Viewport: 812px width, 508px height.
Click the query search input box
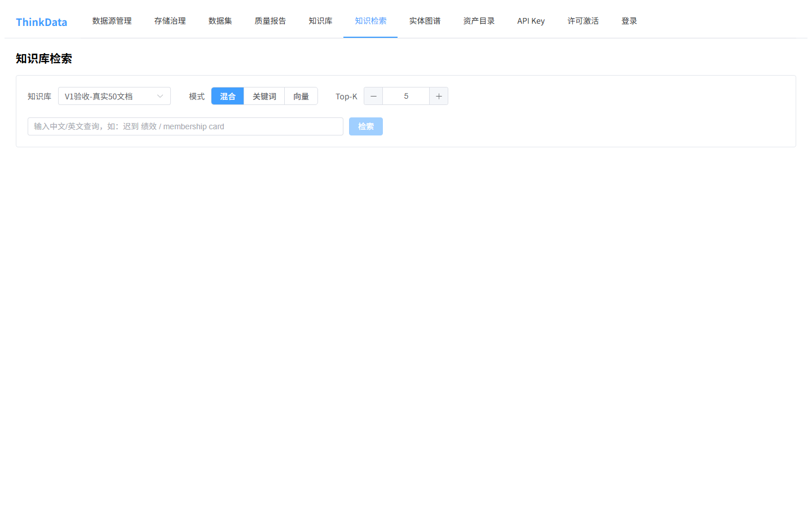pyautogui.click(x=186, y=126)
